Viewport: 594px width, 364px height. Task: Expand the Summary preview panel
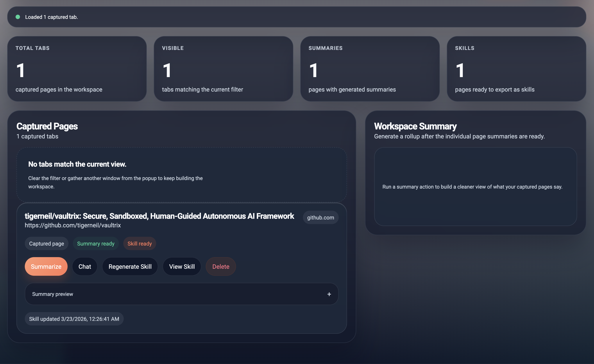(x=182, y=294)
